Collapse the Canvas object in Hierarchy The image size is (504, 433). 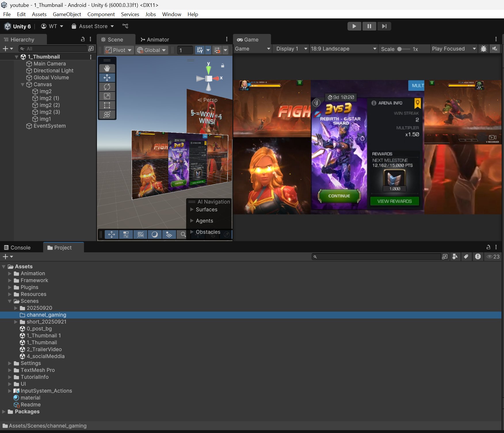pyautogui.click(x=22, y=85)
